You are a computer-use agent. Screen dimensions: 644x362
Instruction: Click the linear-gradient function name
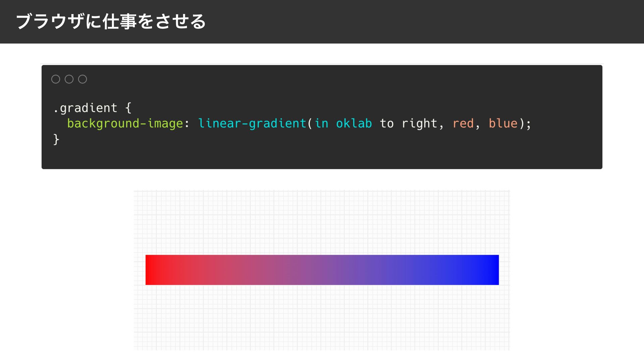(252, 123)
